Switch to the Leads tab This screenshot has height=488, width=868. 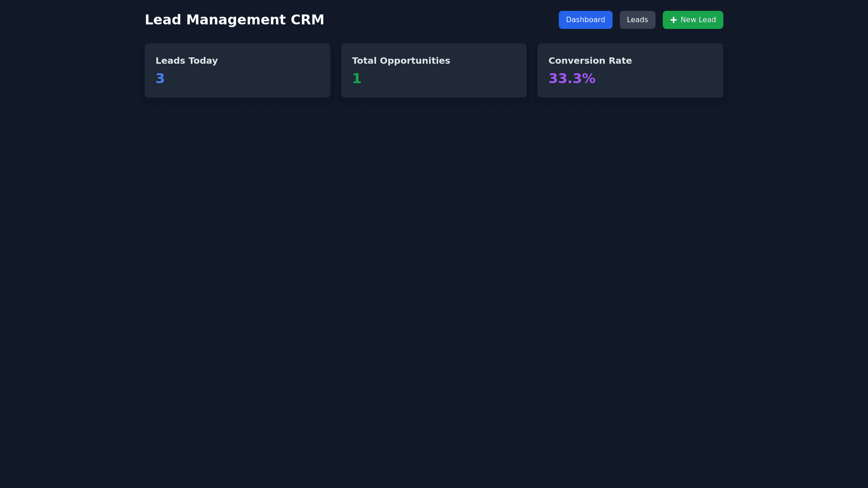[x=637, y=20]
